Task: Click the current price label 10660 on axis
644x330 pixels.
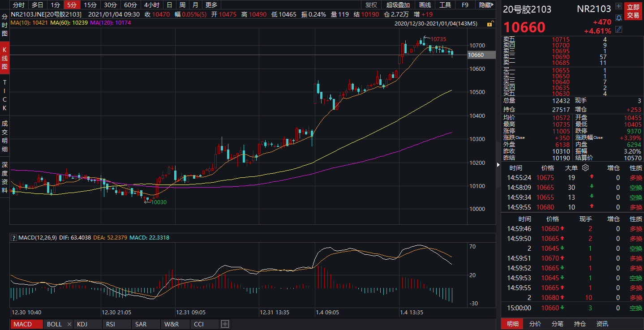Action: tap(481, 55)
